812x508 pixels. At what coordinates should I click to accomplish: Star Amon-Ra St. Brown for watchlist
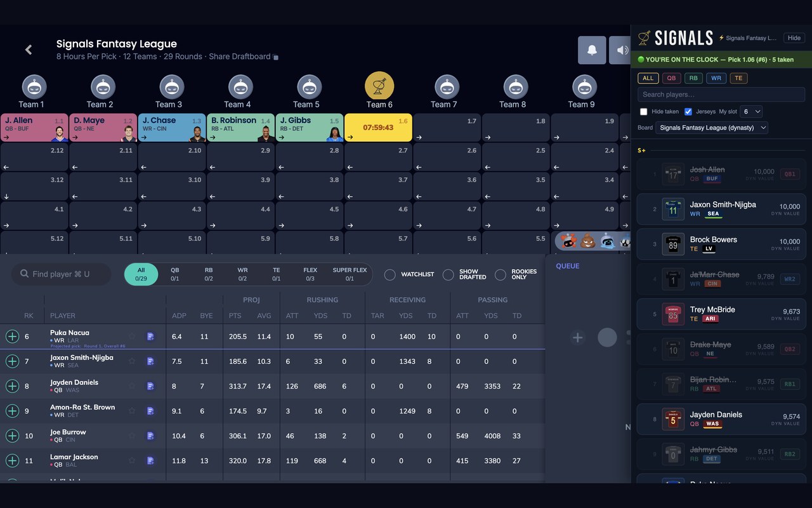pyautogui.click(x=132, y=411)
